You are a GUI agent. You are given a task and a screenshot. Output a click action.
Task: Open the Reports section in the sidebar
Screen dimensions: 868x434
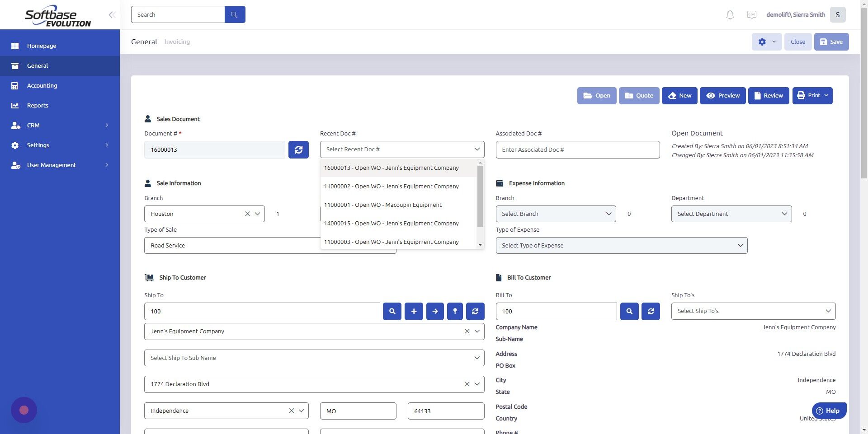pos(37,105)
